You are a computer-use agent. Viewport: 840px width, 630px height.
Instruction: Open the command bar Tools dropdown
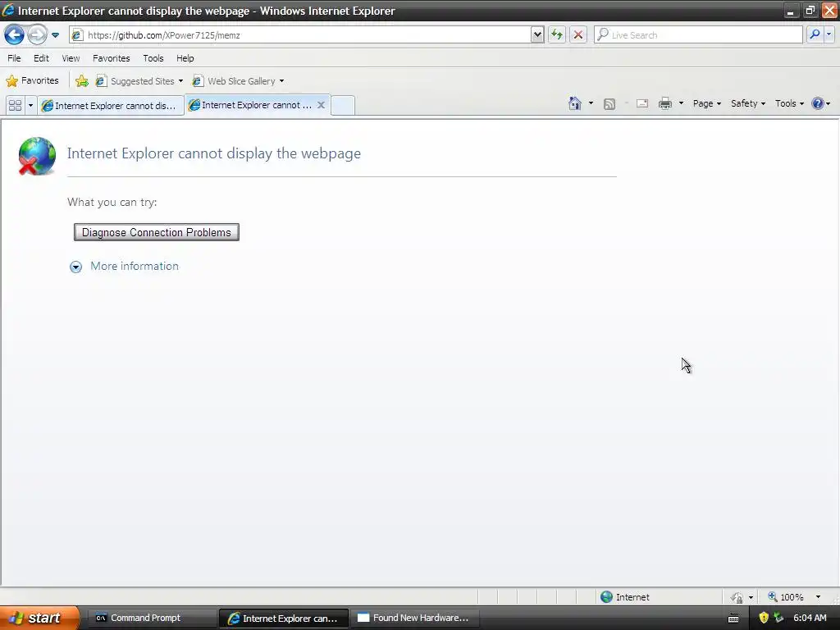click(x=789, y=103)
